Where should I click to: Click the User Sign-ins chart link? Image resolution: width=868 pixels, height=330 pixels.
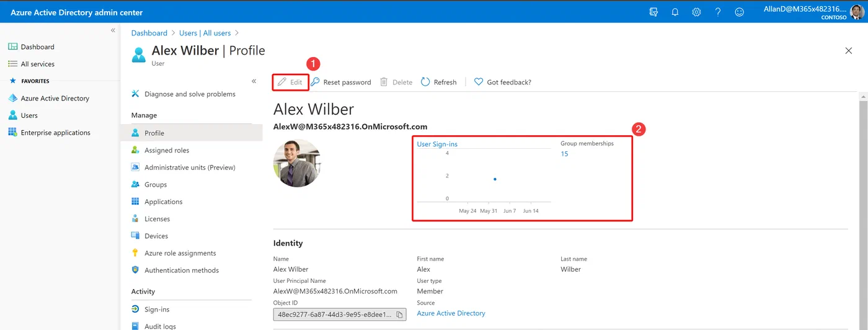(x=437, y=144)
